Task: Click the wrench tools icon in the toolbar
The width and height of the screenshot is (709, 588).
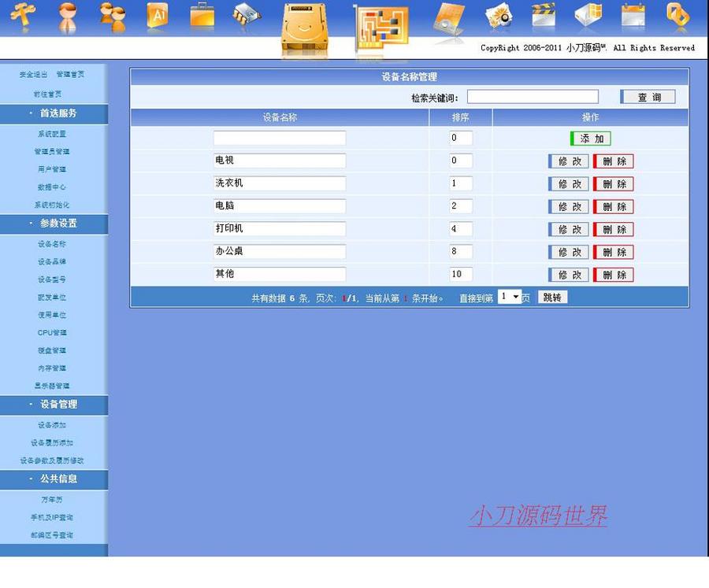Action: 24,17
